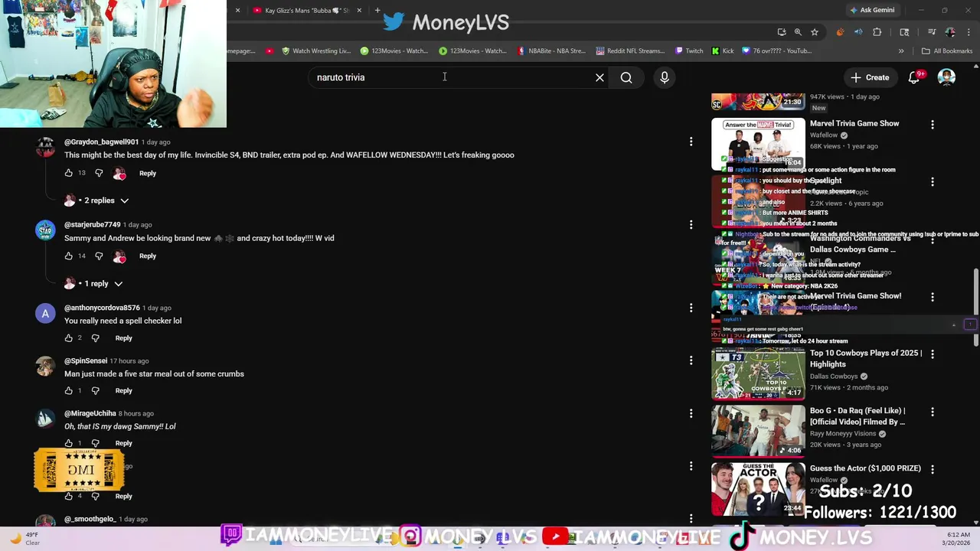Screen dimensions: 980x551
Task: Like anthonycordova8576's spell checker comment
Action: [x=69, y=337]
